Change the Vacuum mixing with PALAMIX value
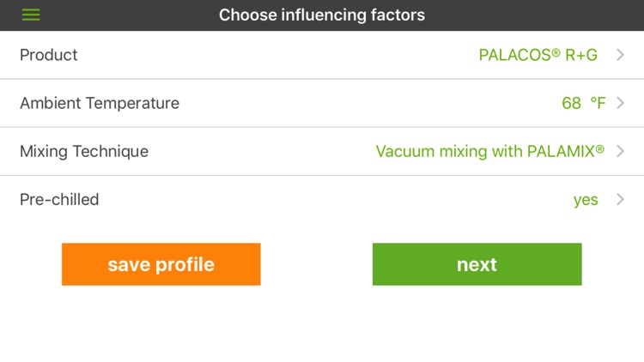This screenshot has height=362, width=644. point(489,151)
